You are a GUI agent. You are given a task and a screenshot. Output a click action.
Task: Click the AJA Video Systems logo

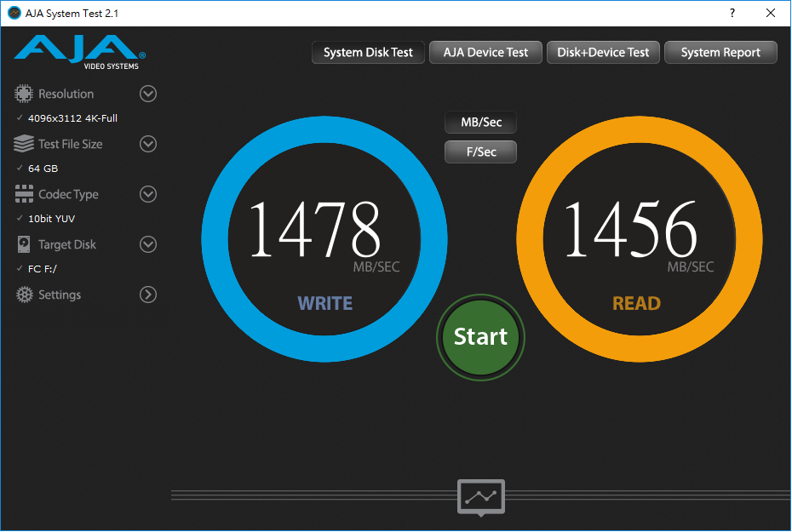point(80,53)
